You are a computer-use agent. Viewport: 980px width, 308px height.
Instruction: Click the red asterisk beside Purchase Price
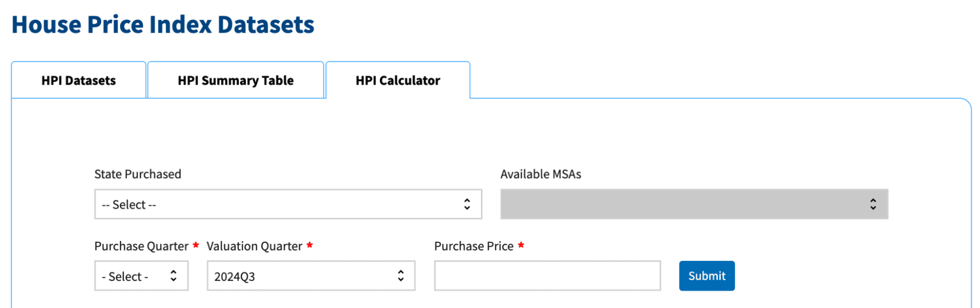click(521, 245)
